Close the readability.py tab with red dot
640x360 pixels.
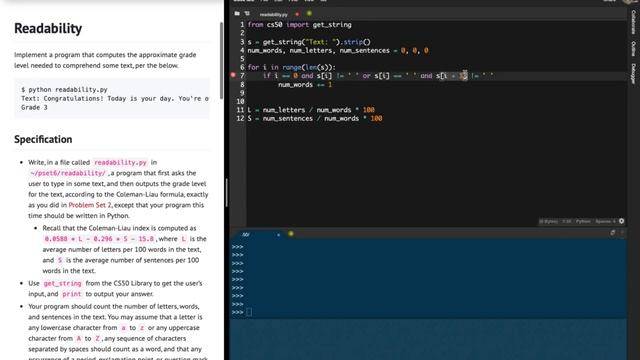coord(297,14)
